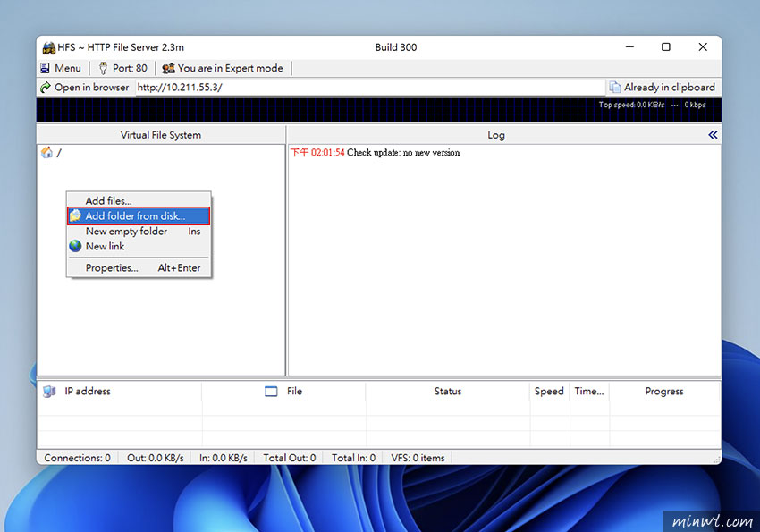Click 'VFS: 0 items' status bar entry
760x532 pixels.
pyautogui.click(x=418, y=458)
